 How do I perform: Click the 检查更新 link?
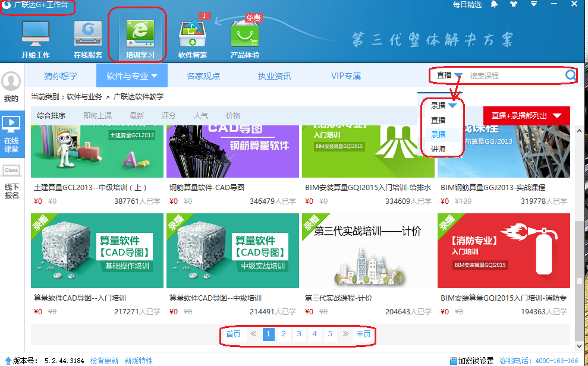click(x=104, y=361)
